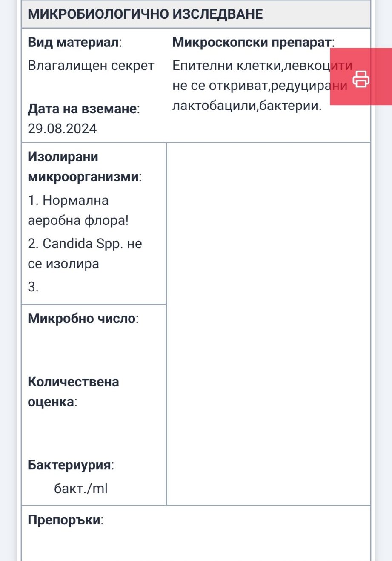
Task: Click the Влагалищен секрет value
Action: pyautogui.click(x=91, y=66)
